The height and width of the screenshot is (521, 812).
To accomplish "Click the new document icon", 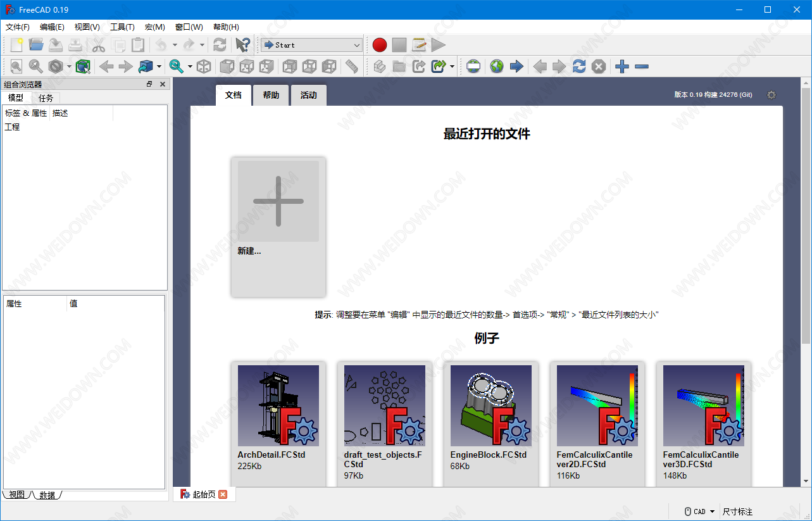I will pos(16,45).
